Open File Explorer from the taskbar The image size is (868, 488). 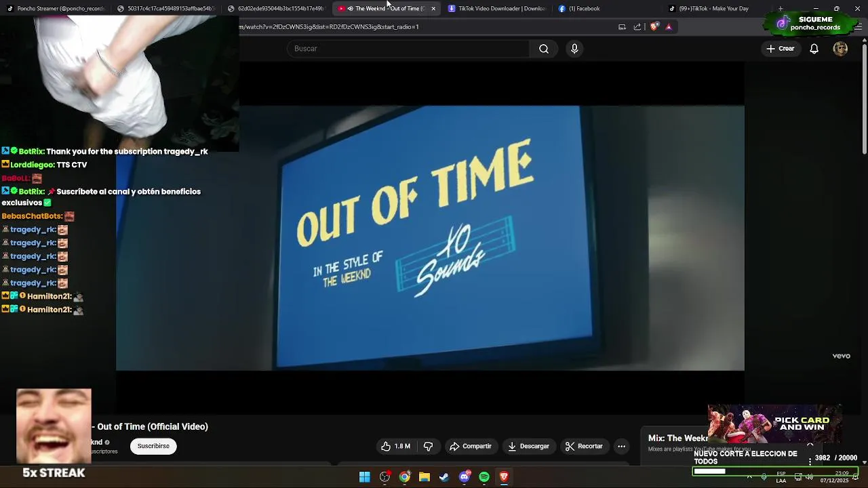tap(425, 477)
